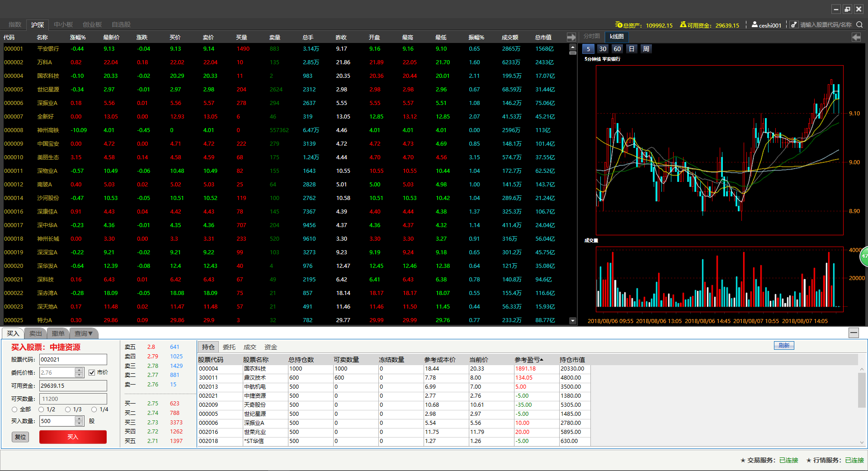Select the 全部 quantity radio button

14,409
